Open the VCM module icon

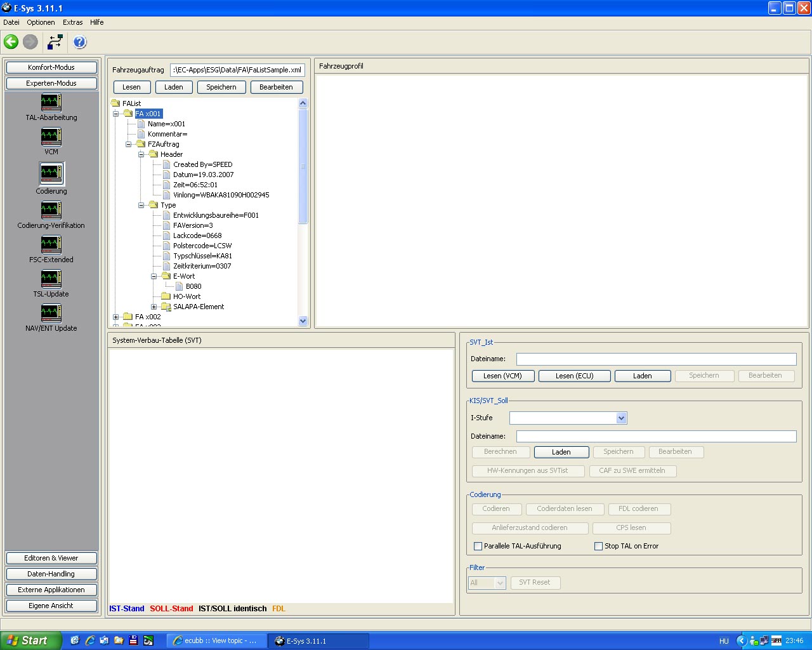[51, 136]
